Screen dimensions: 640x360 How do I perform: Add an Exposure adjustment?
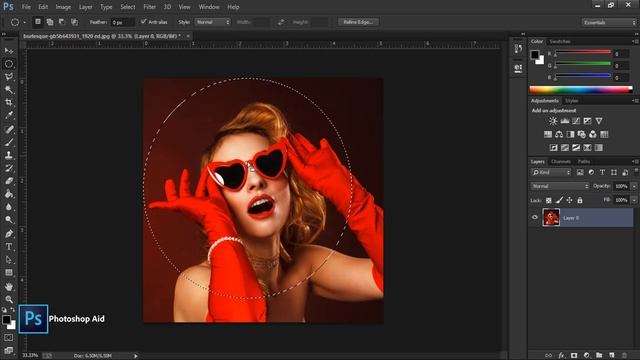click(587, 121)
